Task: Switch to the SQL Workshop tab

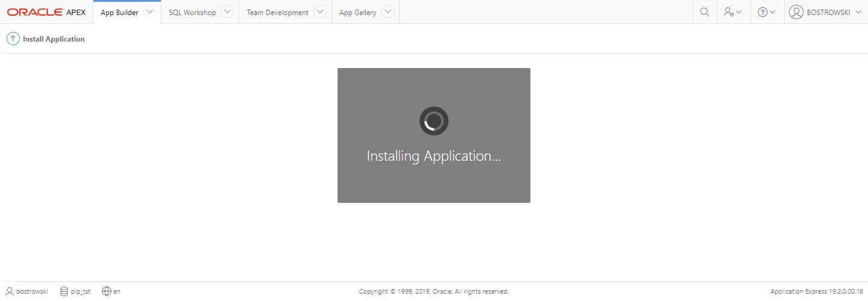Action: 192,13
